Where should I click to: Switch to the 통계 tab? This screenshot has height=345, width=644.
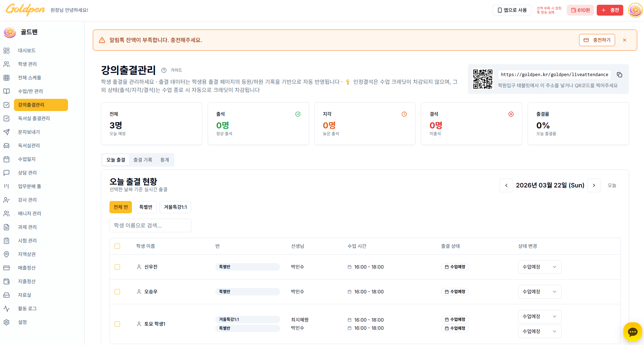point(165,160)
